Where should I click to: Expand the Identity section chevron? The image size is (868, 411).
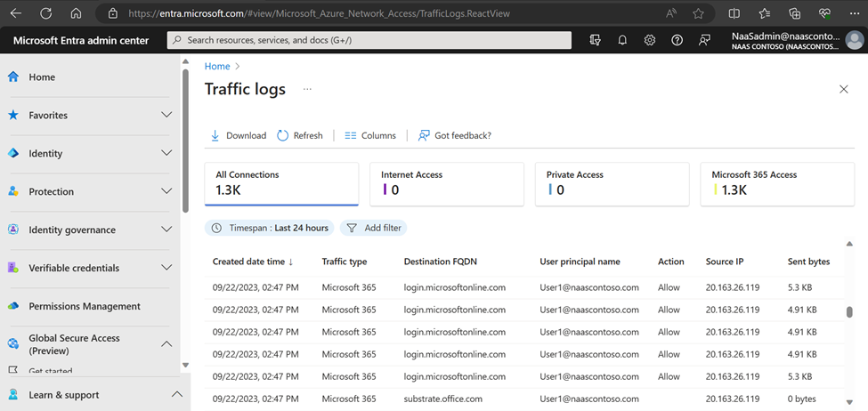click(x=166, y=153)
